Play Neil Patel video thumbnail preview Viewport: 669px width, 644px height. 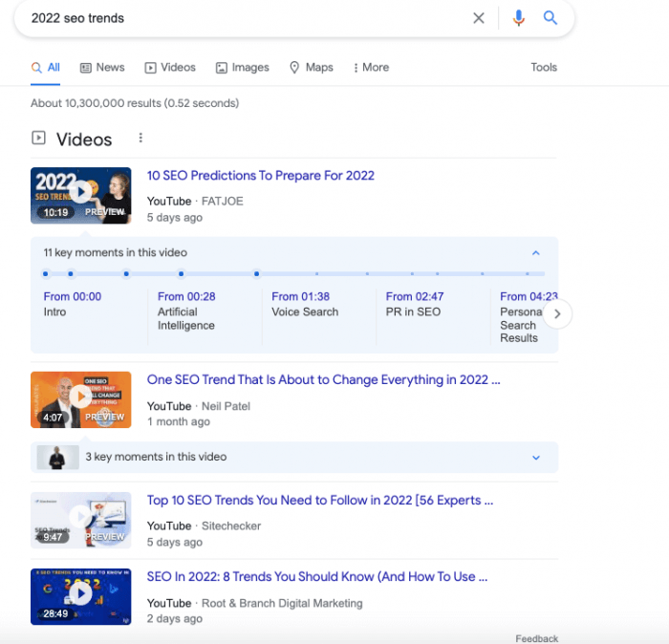(x=81, y=399)
